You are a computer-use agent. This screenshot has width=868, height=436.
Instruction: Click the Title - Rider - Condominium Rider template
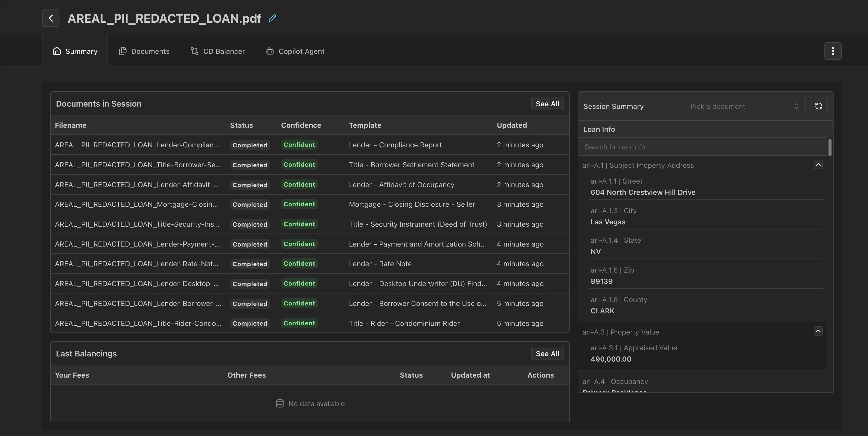404,324
